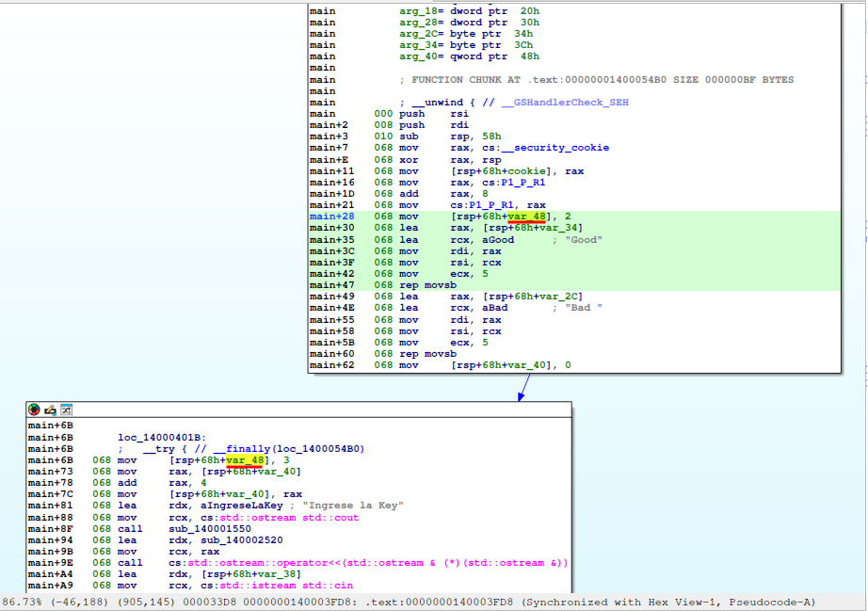Viewport: 868px width, 611px height.
Task: Click P1_P_R1 operand at main+16
Action: coord(524,182)
